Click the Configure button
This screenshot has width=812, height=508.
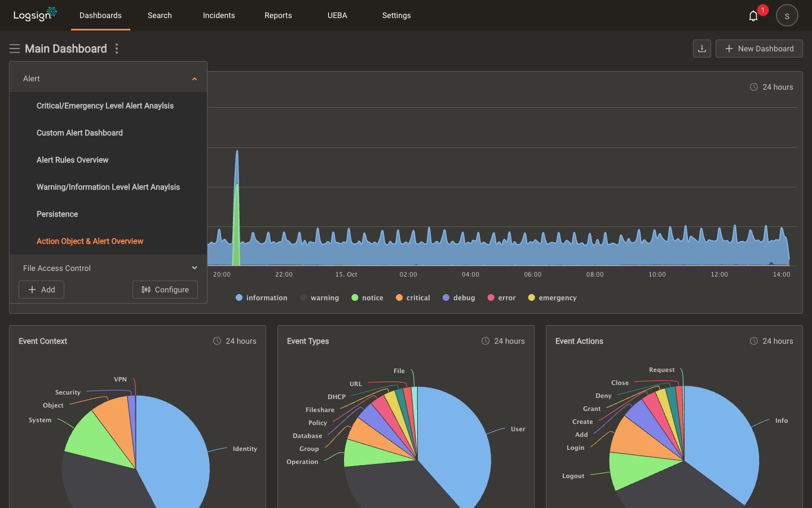[x=165, y=290]
